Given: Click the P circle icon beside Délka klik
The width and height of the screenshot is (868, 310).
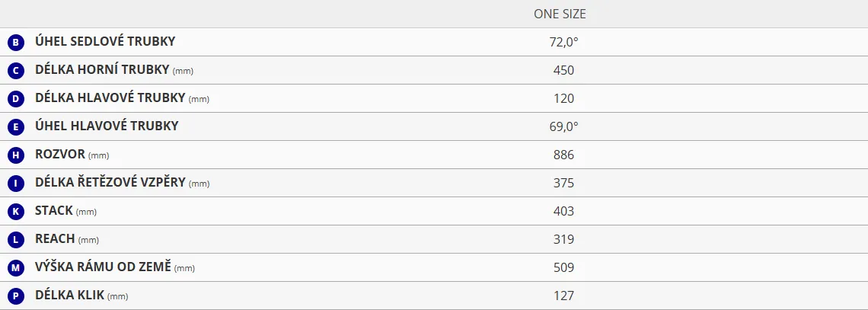Looking at the screenshot, I should coord(16,297).
